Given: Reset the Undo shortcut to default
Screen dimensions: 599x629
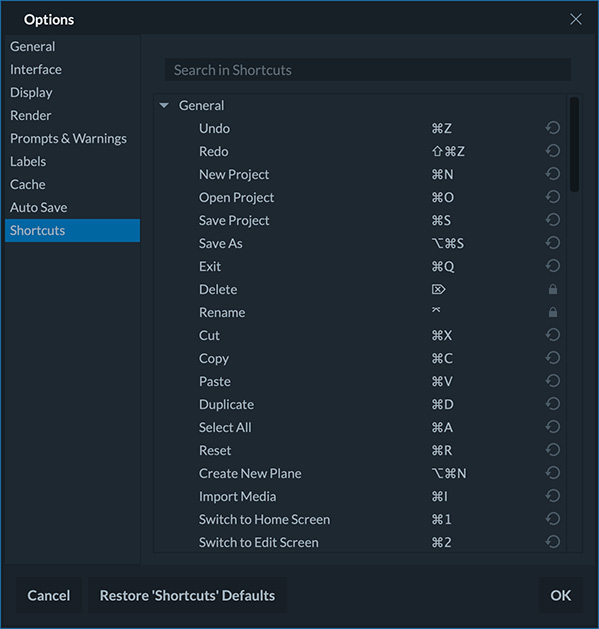Looking at the screenshot, I should [552, 128].
